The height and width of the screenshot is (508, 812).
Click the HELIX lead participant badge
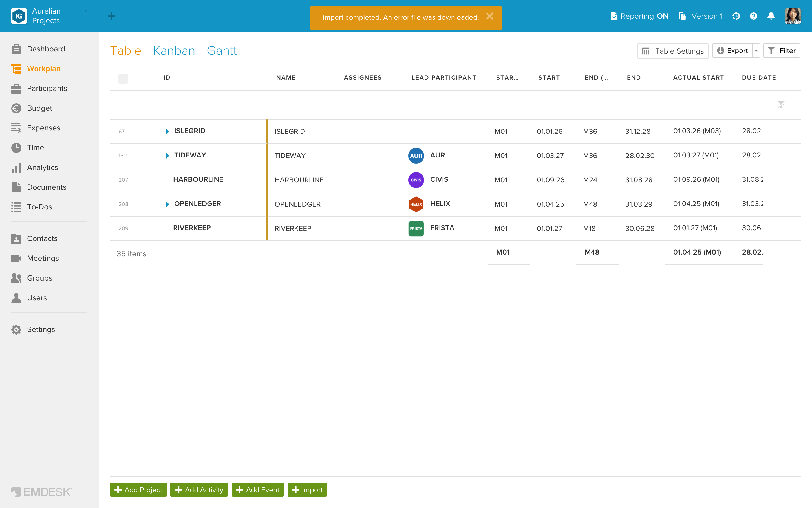pyautogui.click(x=416, y=204)
